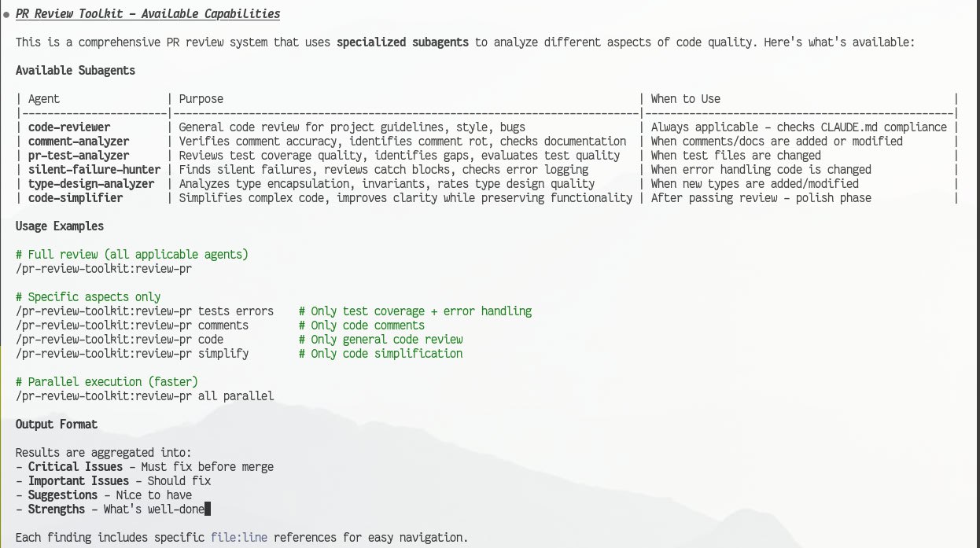Click the silent-failure-hunter agent name
Screen dimensions: 980x548
pyautogui.click(x=94, y=170)
